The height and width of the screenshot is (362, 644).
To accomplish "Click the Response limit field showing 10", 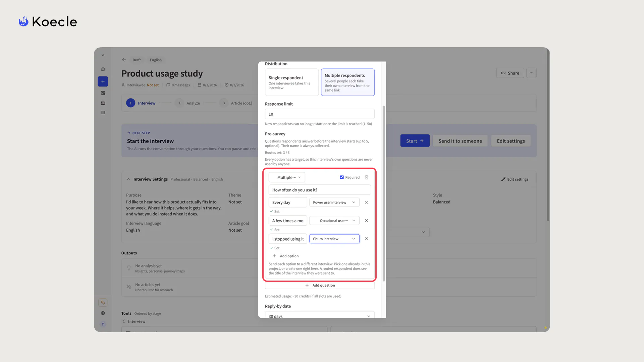I will (320, 114).
